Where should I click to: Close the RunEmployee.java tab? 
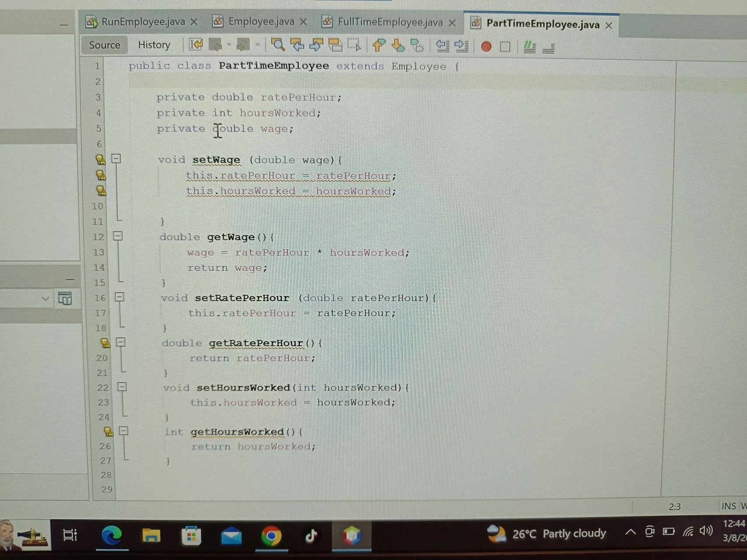coord(194,21)
